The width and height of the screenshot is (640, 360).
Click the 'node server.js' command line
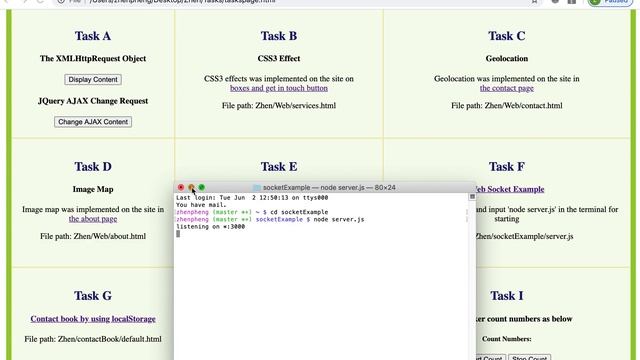pyautogui.click(x=270, y=220)
